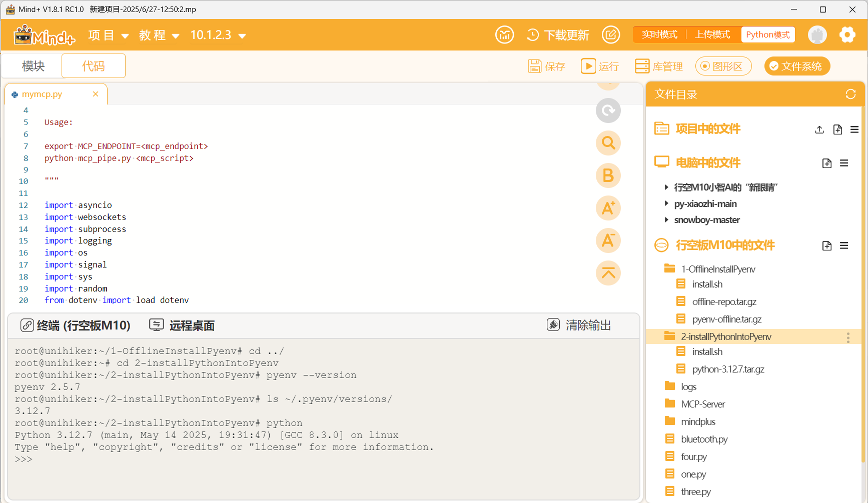Click the user avatar icon
The width and height of the screenshot is (868, 503).
(817, 35)
